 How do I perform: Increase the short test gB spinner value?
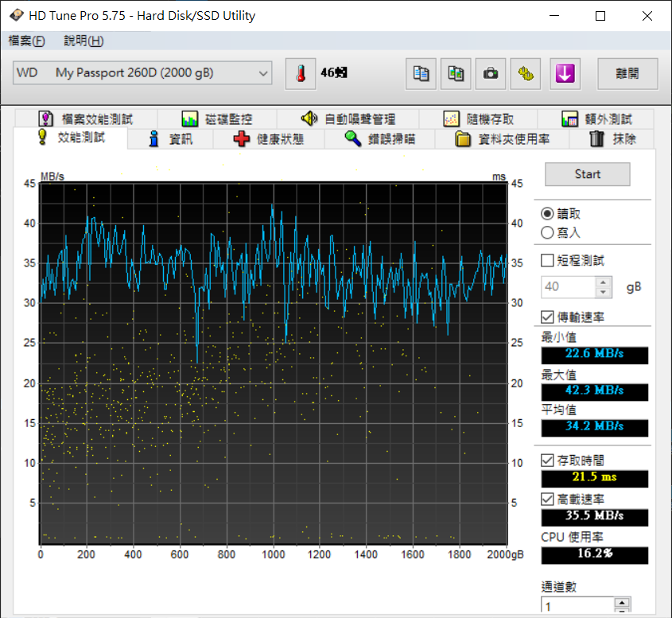pyautogui.click(x=603, y=282)
